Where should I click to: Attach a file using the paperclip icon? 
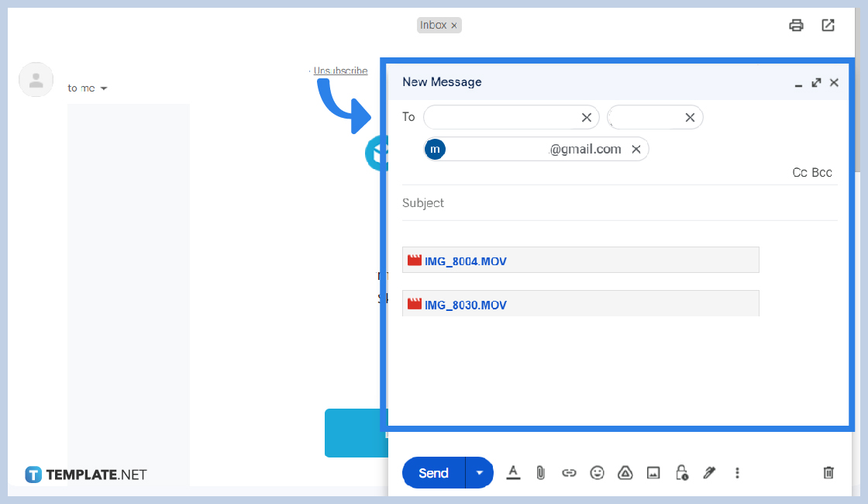[541, 472]
